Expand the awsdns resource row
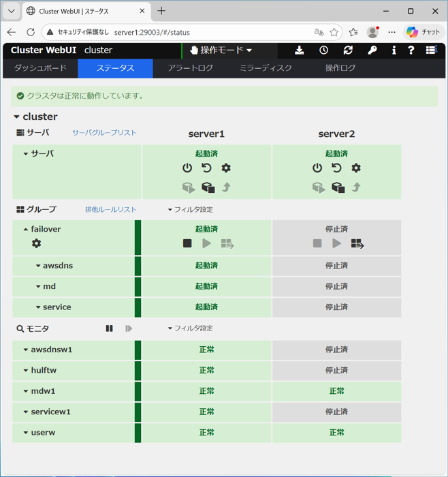448x477 pixels. (39, 266)
